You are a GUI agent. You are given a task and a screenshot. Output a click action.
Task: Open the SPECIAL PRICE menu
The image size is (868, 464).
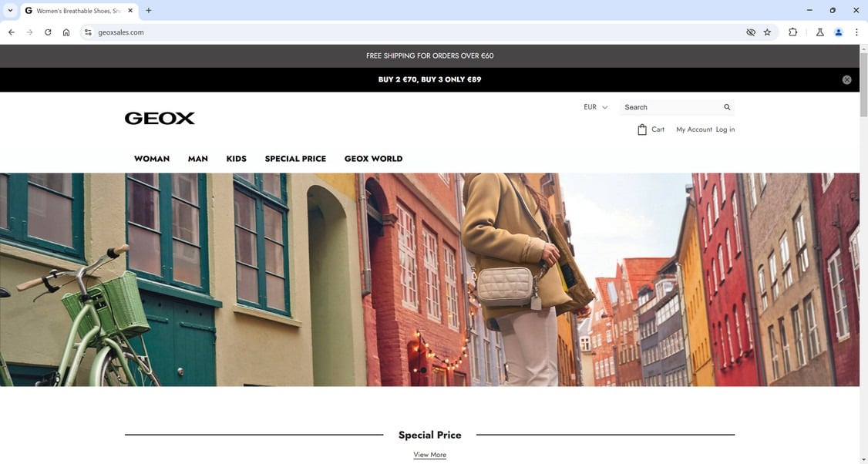(295, 159)
